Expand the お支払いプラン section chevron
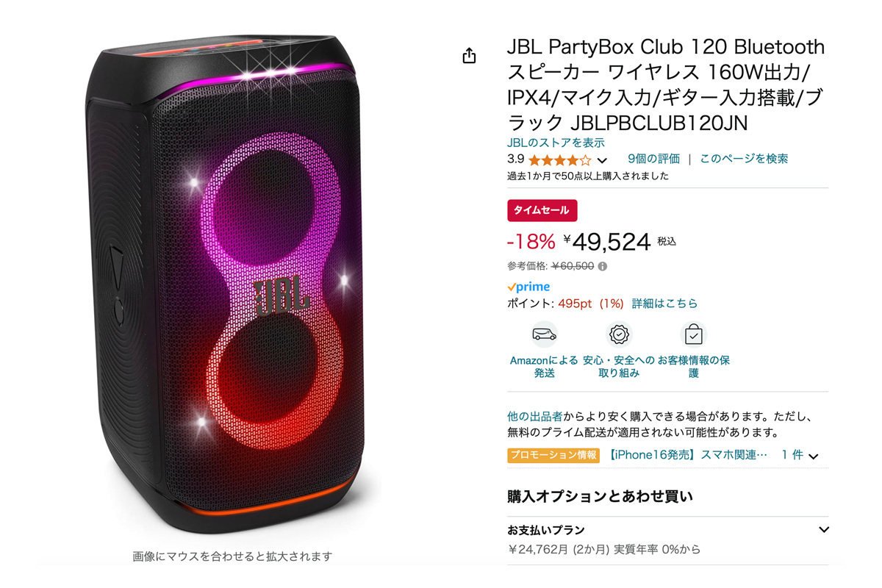This screenshot has height=588, width=882. 823,529
